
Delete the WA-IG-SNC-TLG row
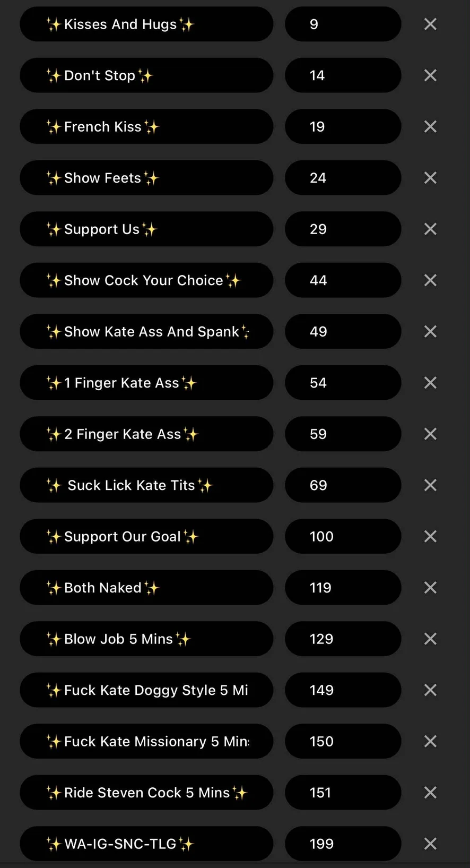pos(430,844)
